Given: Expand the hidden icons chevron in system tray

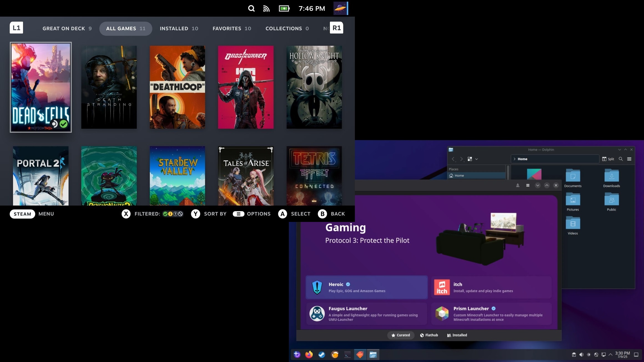Looking at the screenshot, I should click(610, 355).
